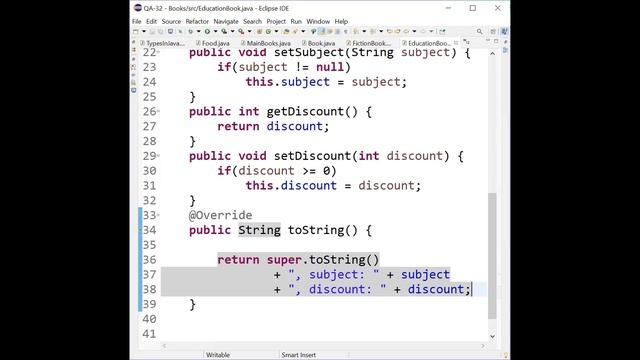Switch to the FictionBook tab

click(x=368, y=43)
